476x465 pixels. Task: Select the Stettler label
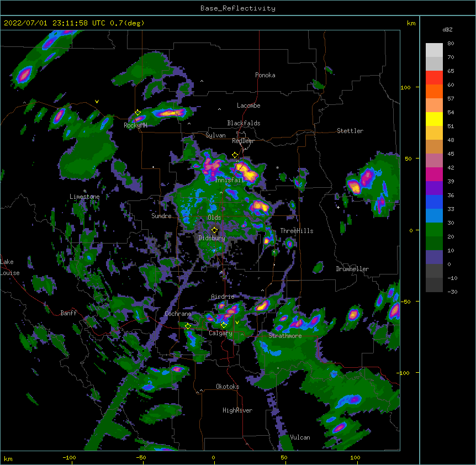[x=350, y=131]
